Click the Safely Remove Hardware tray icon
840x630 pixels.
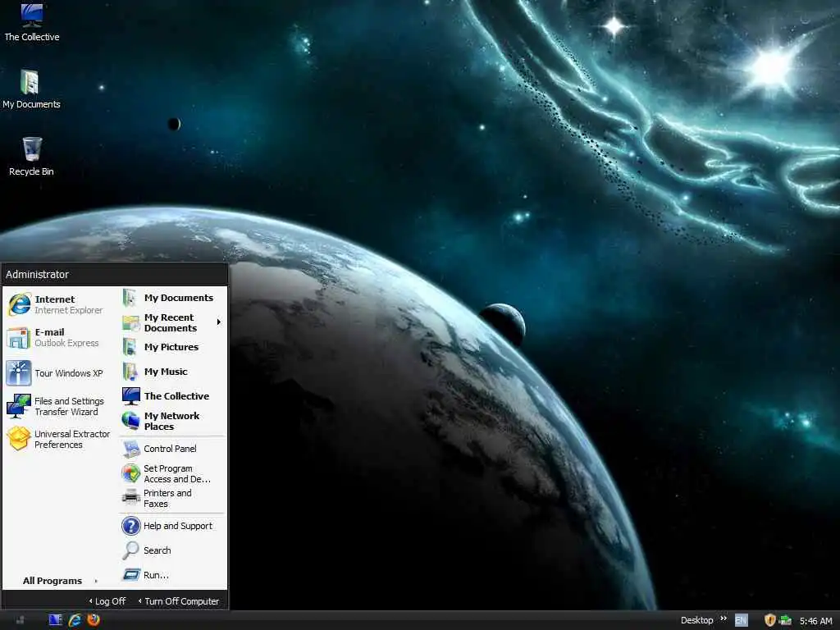(785, 620)
